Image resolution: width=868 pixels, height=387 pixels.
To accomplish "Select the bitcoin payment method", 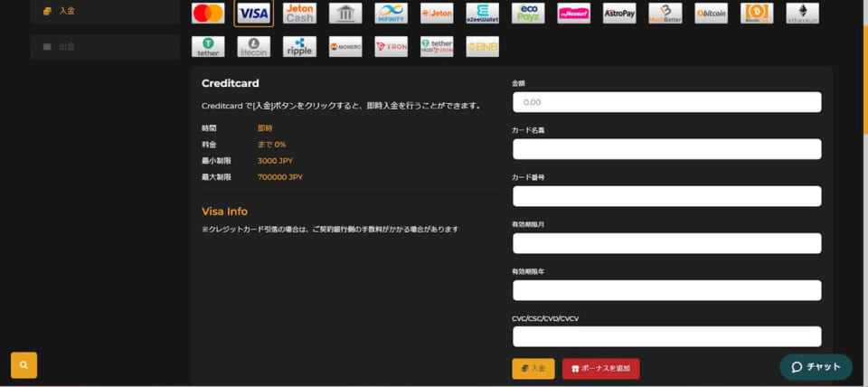I will click(712, 14).
